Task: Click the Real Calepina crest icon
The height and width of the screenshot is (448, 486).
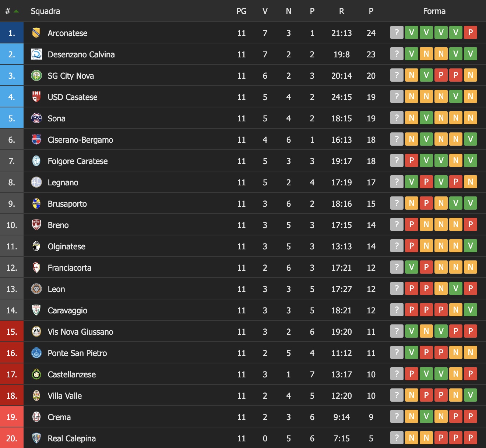Action: pyautogui.click(x=36, y=438)
